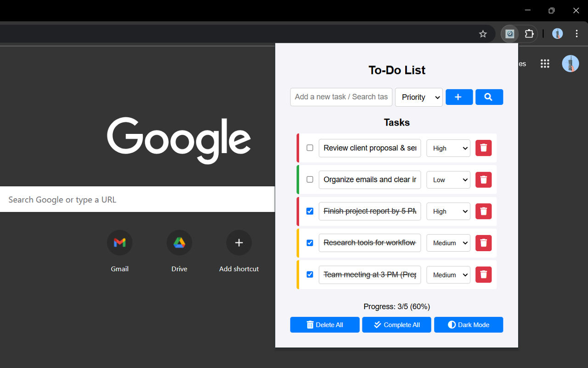Click the 'Add a new task' input field
The width and height of the screenshot is (588, 368).
(341, 97)
